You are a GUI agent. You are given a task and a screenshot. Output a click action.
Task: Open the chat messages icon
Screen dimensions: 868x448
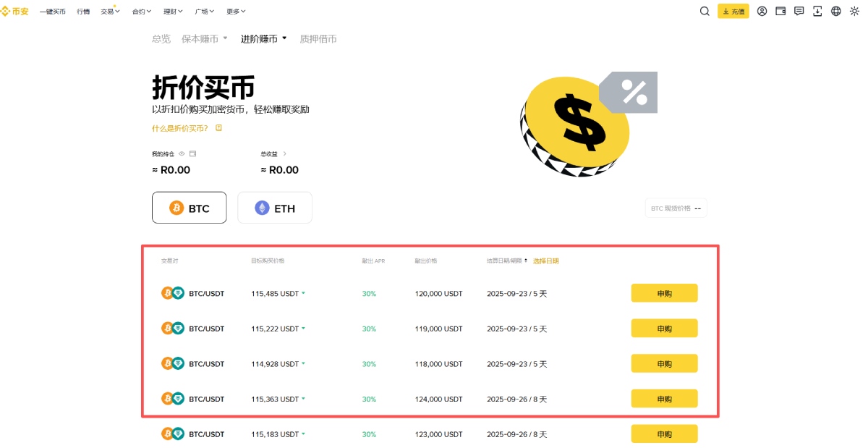coord(799,11)
